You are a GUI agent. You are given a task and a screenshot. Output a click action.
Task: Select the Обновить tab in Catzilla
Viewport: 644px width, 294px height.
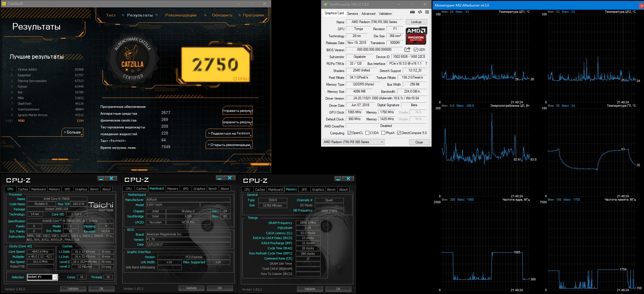(x=222, y=15)
